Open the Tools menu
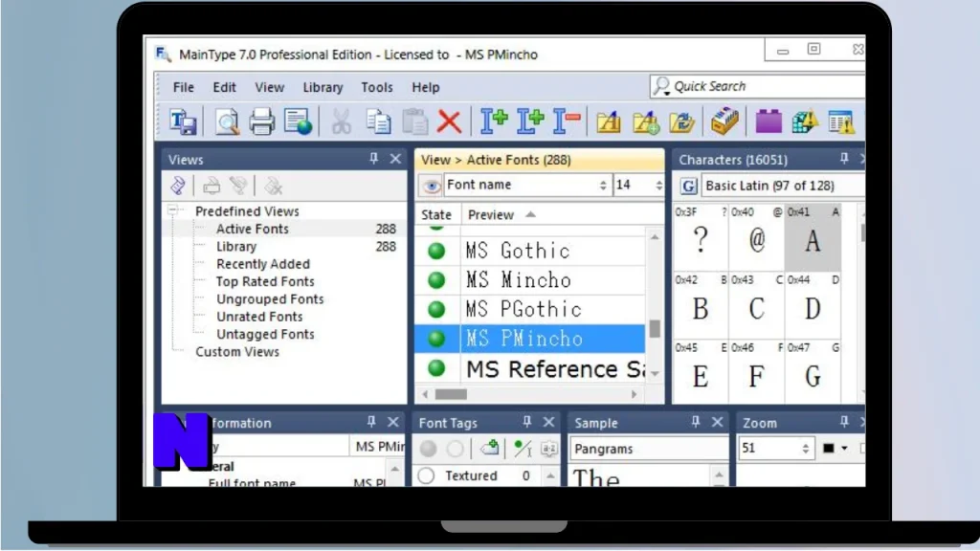The width and height of the screenshot is (980, 551). (x=377, y=87)
